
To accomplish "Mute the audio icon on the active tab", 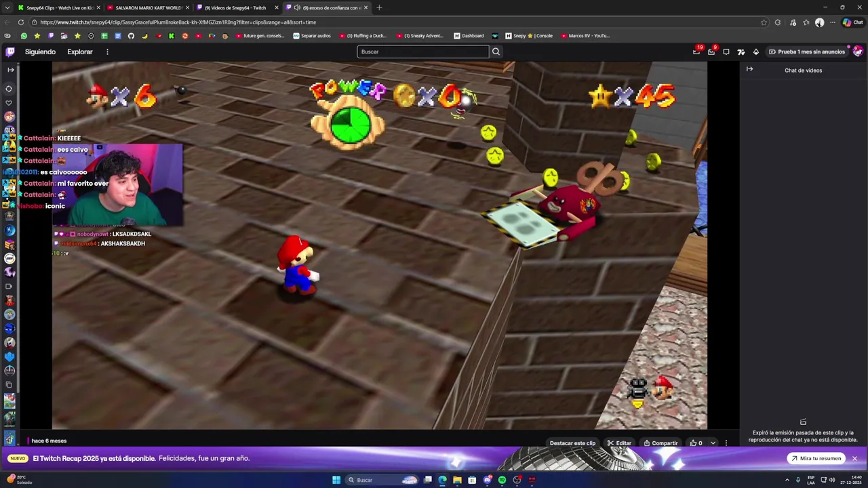I will [x=297, y=7].
